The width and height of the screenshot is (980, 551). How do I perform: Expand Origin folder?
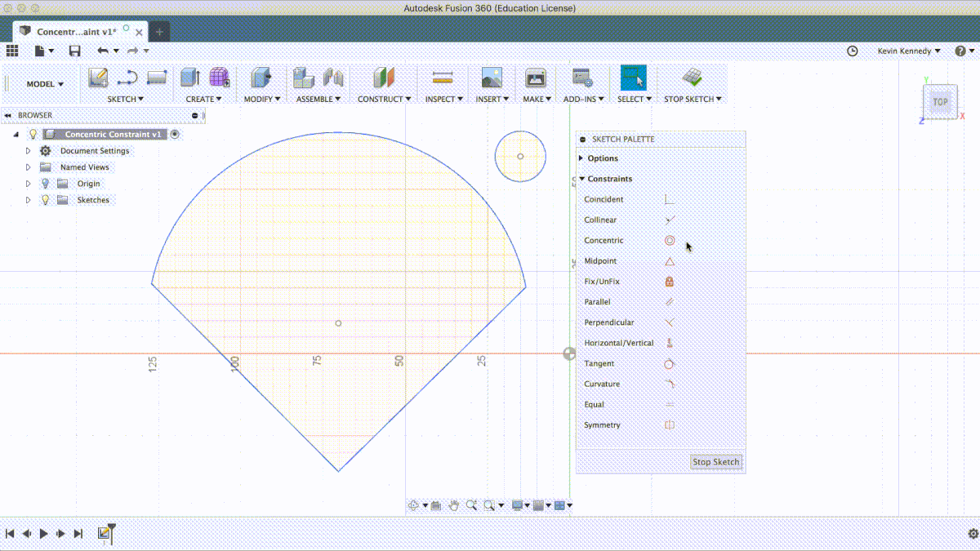(28, 184)
